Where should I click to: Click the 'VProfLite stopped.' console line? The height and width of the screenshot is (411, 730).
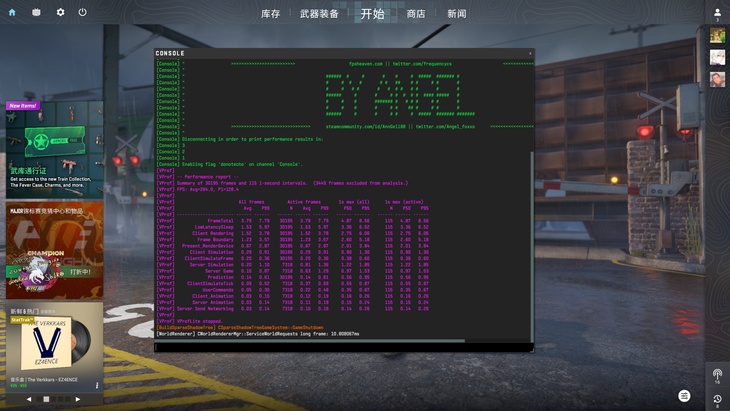coord(200,321)
